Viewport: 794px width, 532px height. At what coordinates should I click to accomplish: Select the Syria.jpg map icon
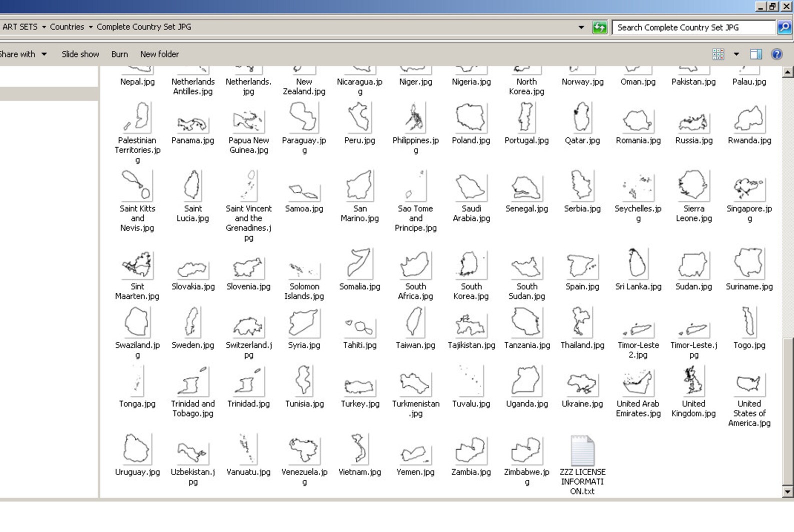point(303,322)
